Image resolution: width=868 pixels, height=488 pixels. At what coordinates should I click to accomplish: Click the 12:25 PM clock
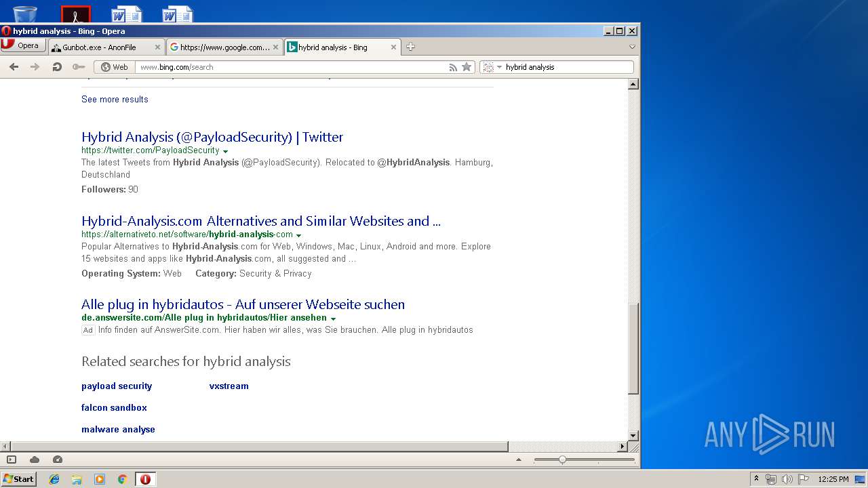click(x=833, y=479)
